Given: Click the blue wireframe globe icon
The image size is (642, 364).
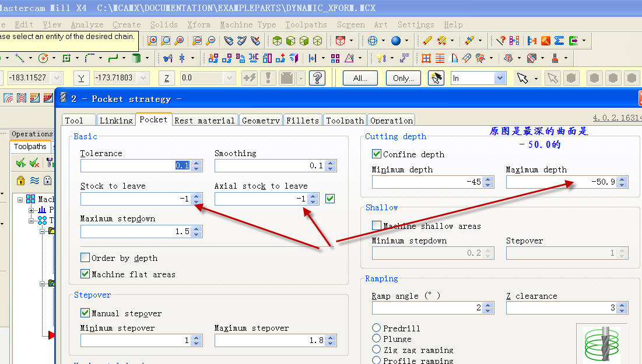Looking at the screenshot, I should point(372,41).
